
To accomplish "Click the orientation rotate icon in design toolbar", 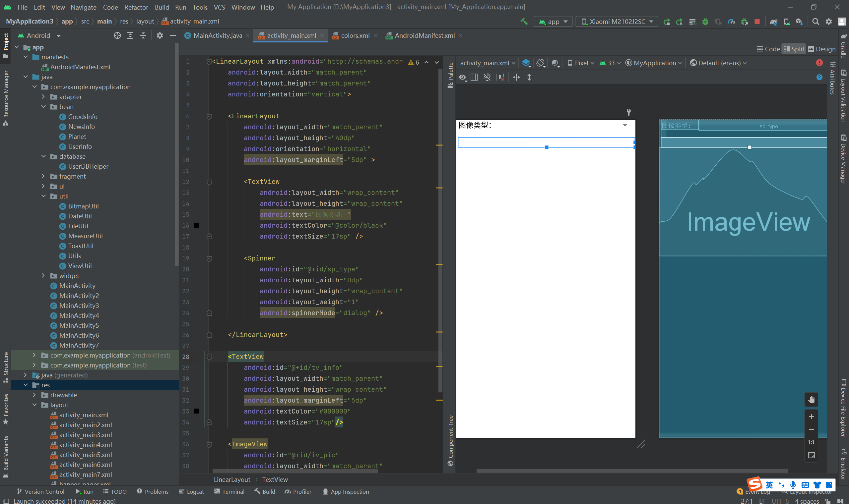I will tap(540, 63).
